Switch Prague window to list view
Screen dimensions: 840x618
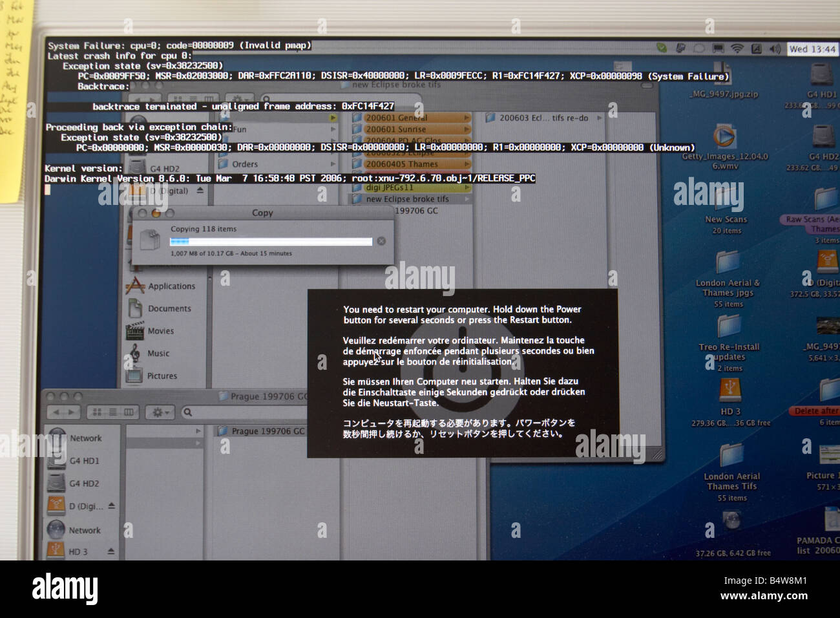click(x=113, y=412)
